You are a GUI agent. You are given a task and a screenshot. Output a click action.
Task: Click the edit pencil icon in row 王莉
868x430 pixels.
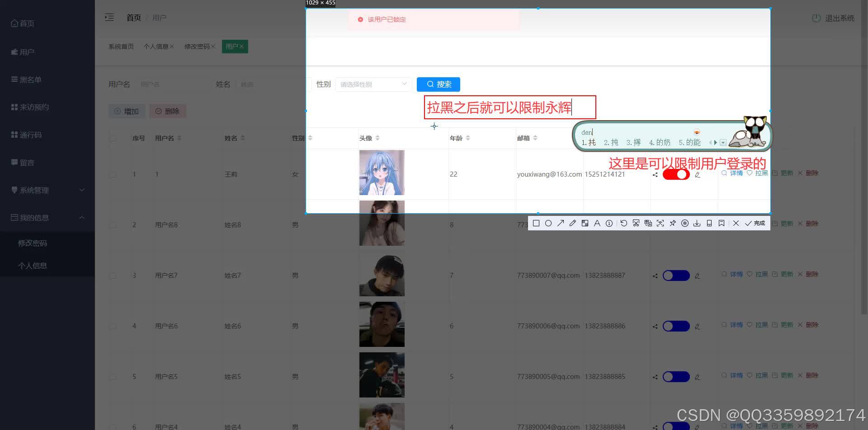click(x=698, y=175)
